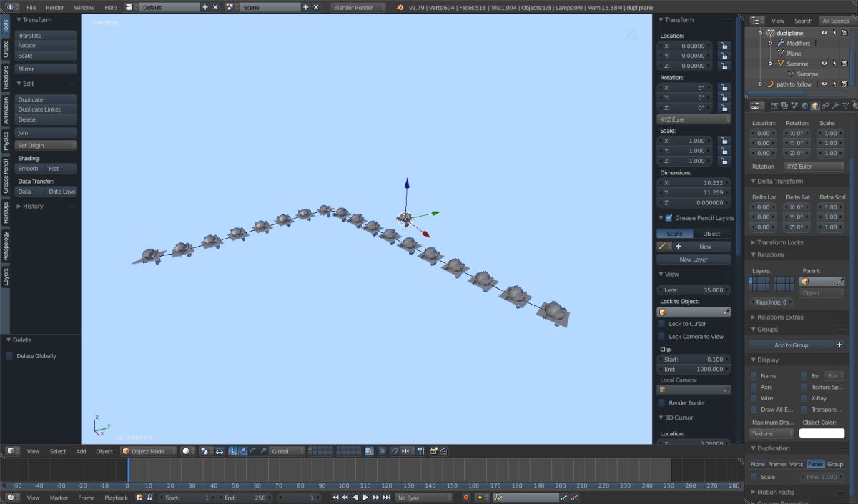Open the No Sync playback dropdown

tap(424, 498)
